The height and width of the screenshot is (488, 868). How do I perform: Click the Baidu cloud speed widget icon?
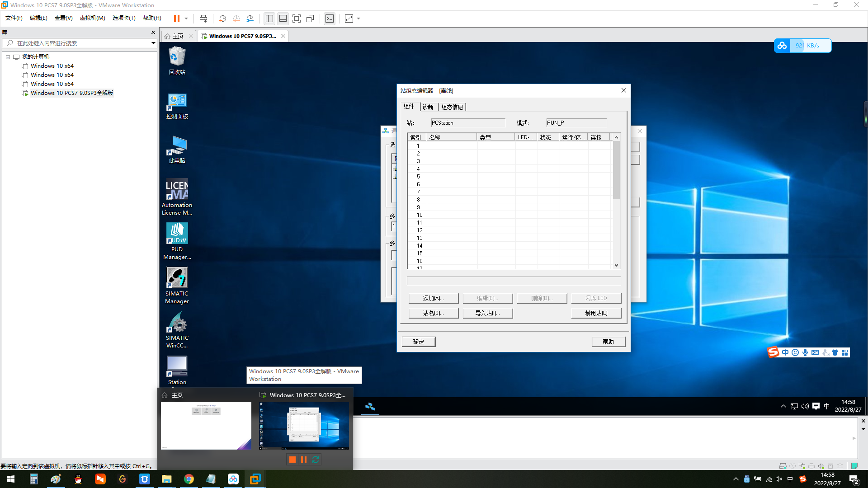click(782, 46)
